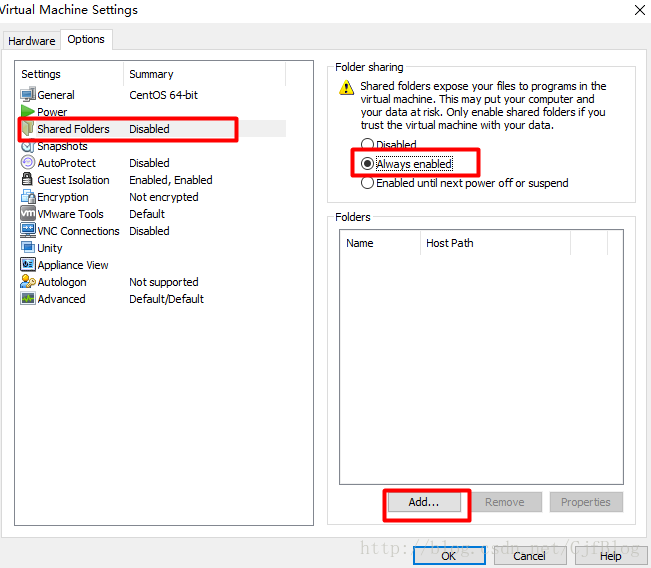This screenshot has height=568, width=651.
Task: Select the Encryption settings row
Action: coord(153,197)
